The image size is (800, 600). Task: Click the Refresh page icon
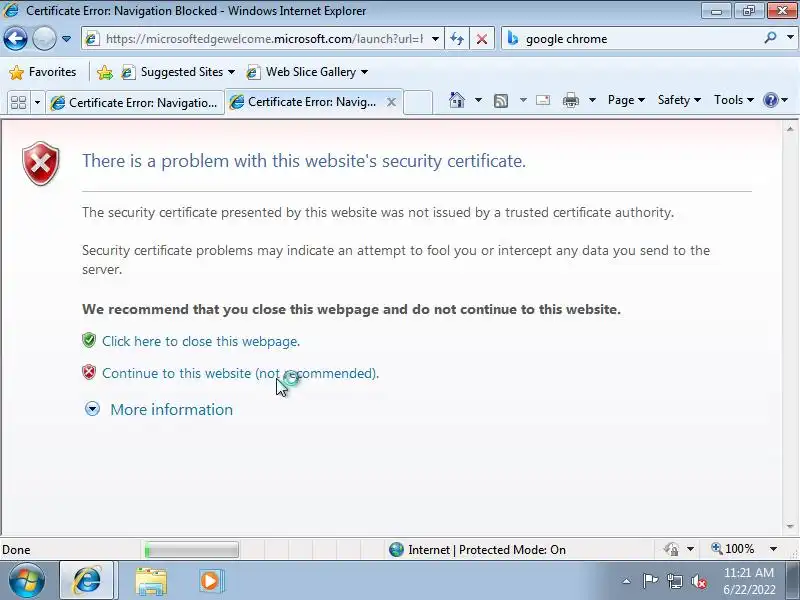[457, 39]
